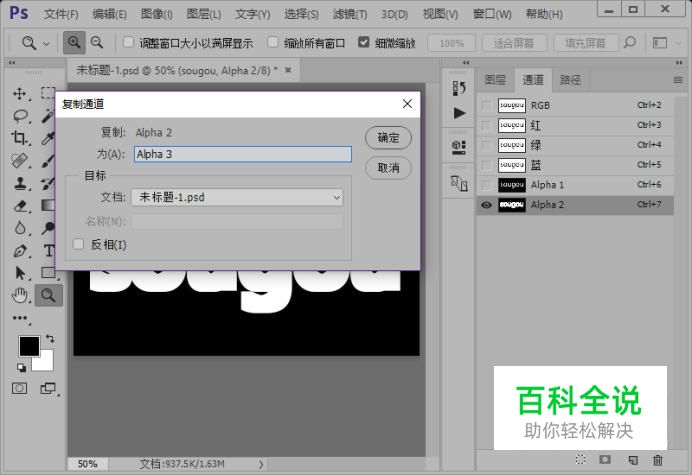Select the Blur tool
Image resolution: width=692 pixels, height=475 pixels.
[20, 228]
